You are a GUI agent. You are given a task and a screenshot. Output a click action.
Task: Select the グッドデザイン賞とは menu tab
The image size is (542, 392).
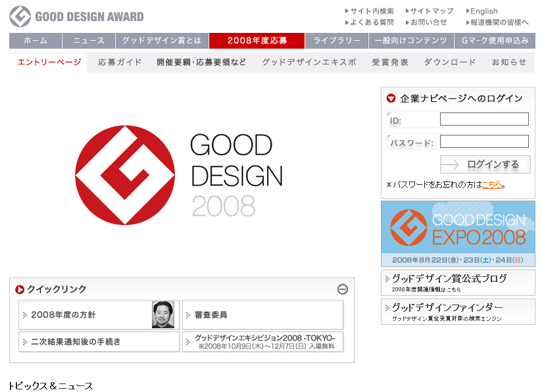tap(162, 41)
